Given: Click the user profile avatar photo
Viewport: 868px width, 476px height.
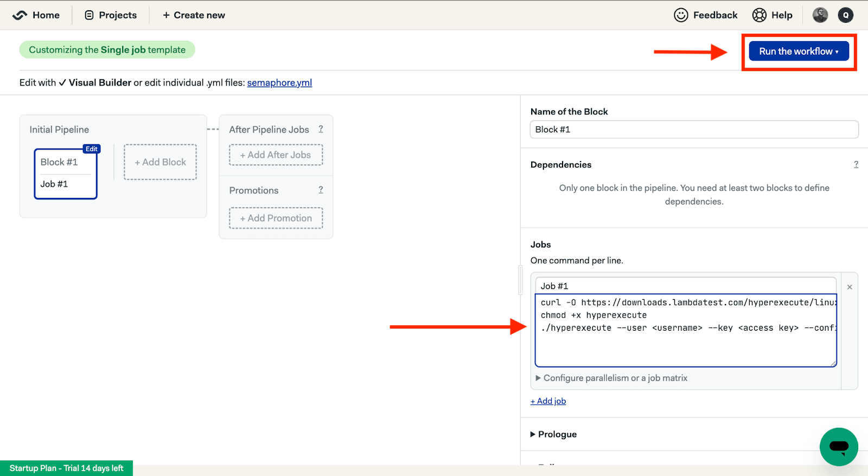Looking at the screenshot, I should point(820,15).
